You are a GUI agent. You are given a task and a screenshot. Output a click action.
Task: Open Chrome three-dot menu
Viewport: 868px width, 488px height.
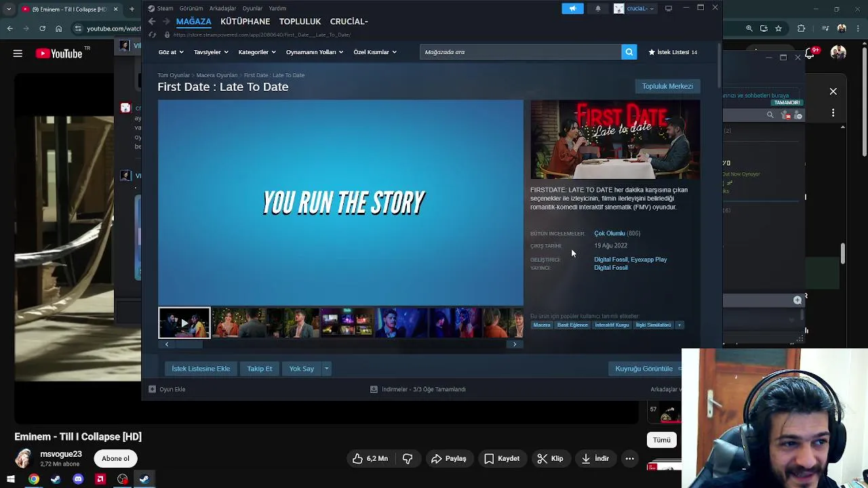click(x=858, y=28)
